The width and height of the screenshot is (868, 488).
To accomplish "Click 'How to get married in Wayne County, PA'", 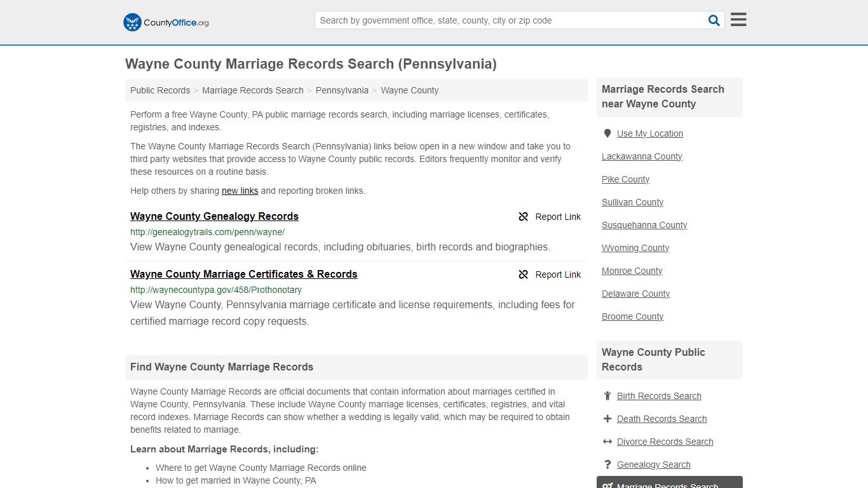I will (236, 480).
